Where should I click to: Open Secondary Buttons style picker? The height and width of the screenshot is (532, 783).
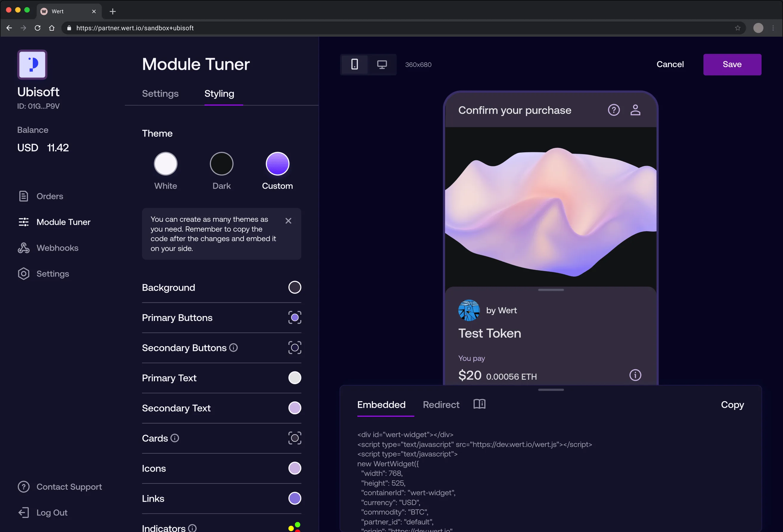(x=294, y=348)
